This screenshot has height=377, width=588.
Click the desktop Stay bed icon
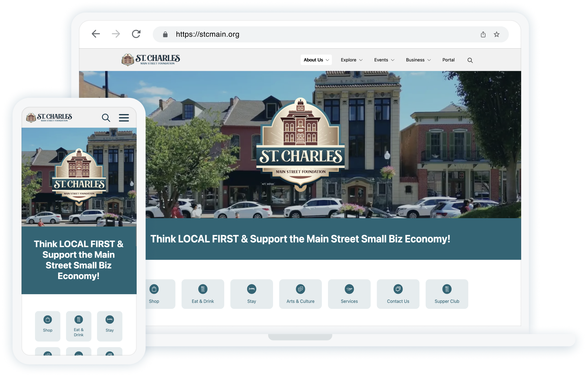(x=252, y=289)
